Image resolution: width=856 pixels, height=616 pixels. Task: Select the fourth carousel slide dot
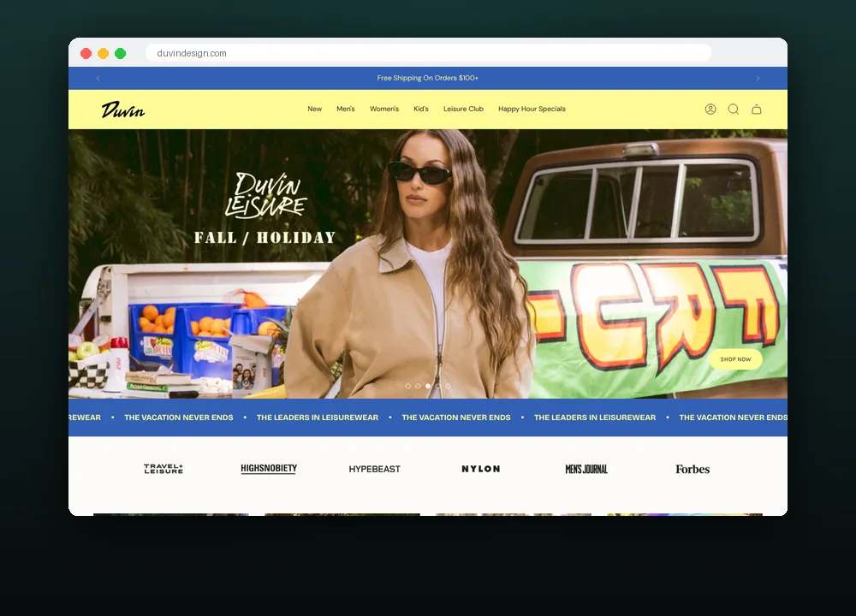click(437, 386)
